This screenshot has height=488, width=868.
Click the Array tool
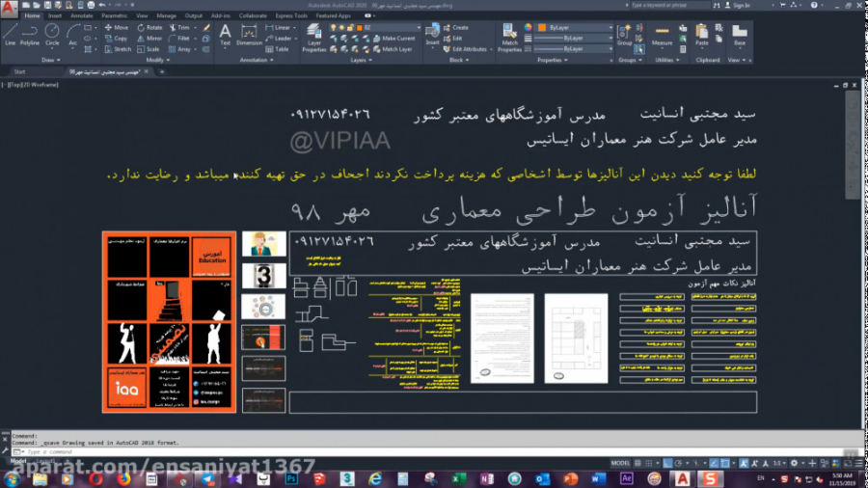(180, 49)
